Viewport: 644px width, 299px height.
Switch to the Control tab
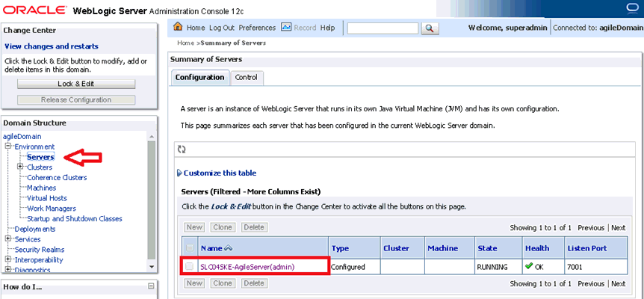[x=246, y=77]
